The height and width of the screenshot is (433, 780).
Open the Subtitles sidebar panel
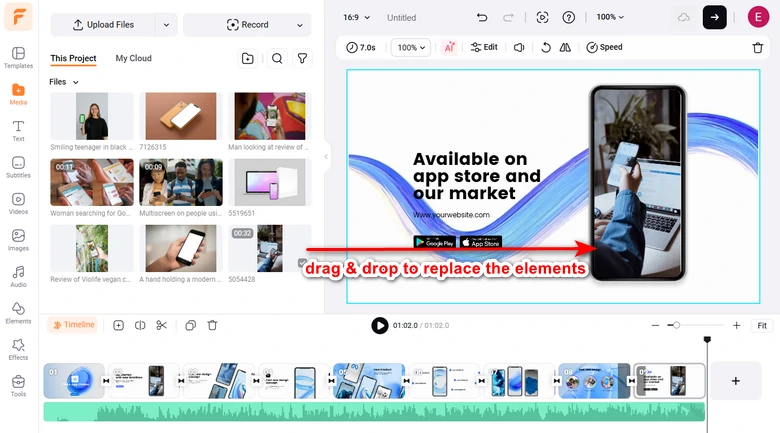18,167
